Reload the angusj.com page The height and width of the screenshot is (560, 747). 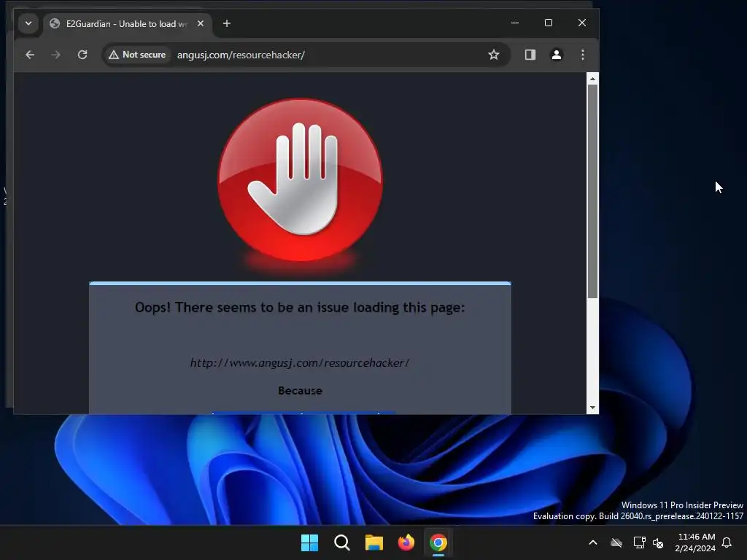coord(82,55)
